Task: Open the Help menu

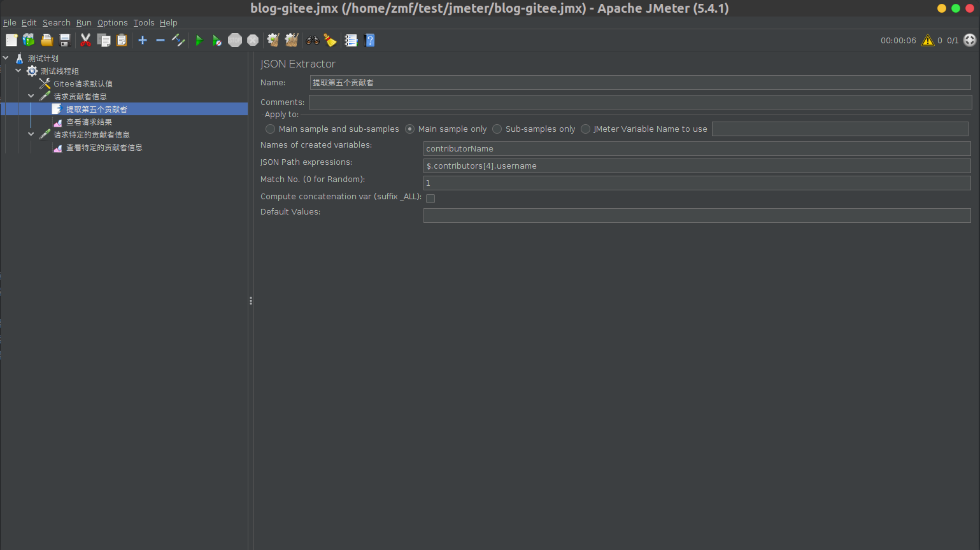Action: click(x=168, y=22)
